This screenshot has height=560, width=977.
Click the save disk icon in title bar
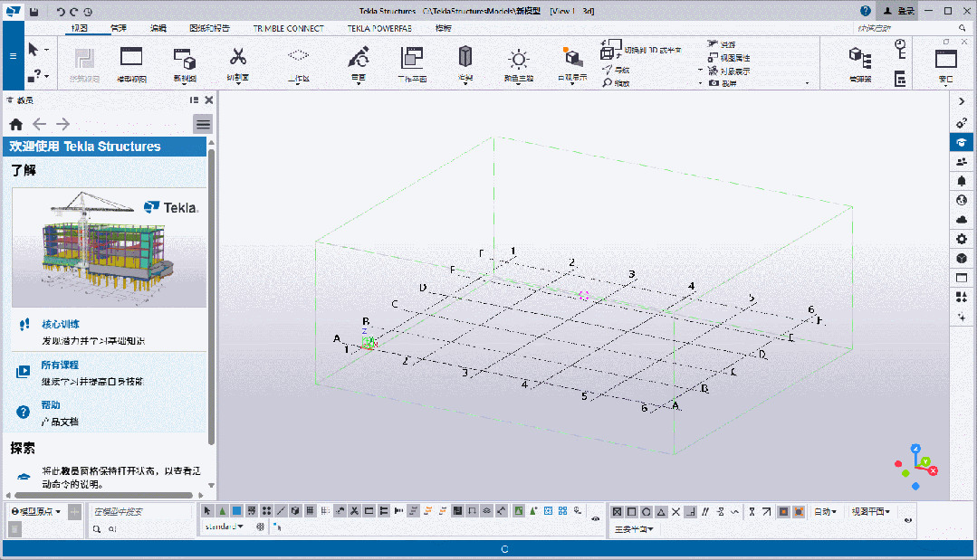coord(34,11)
